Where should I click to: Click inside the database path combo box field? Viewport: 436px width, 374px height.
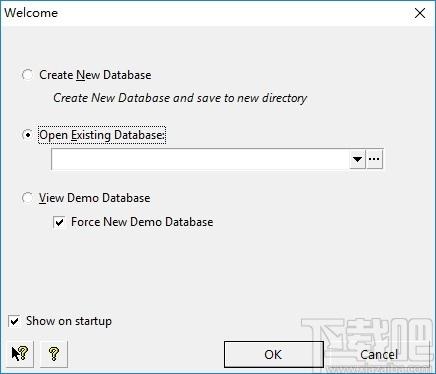tap(200, 159)
